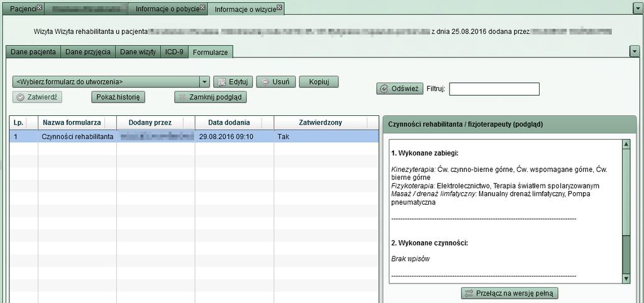Click the 'Czynności rehabilitanta / fizjoterapeuty (podgląd)' panel title
This screenshot has height=303, width=644.
[465, 124]
